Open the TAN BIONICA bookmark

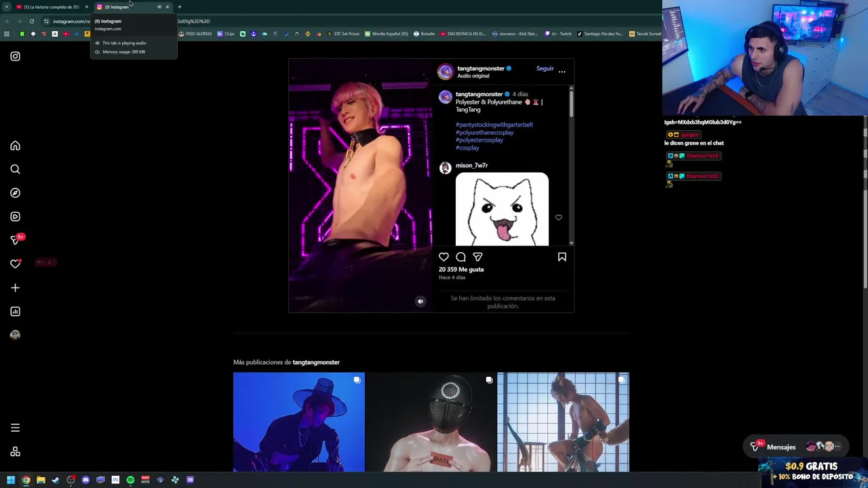pyautogui.click(x=463, y=34)
